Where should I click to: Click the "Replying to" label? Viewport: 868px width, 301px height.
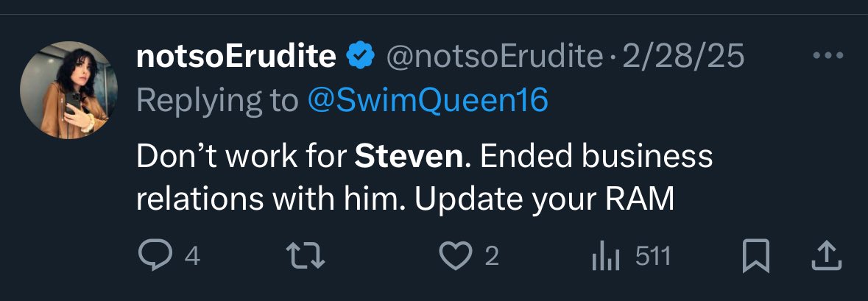(218, 101)
